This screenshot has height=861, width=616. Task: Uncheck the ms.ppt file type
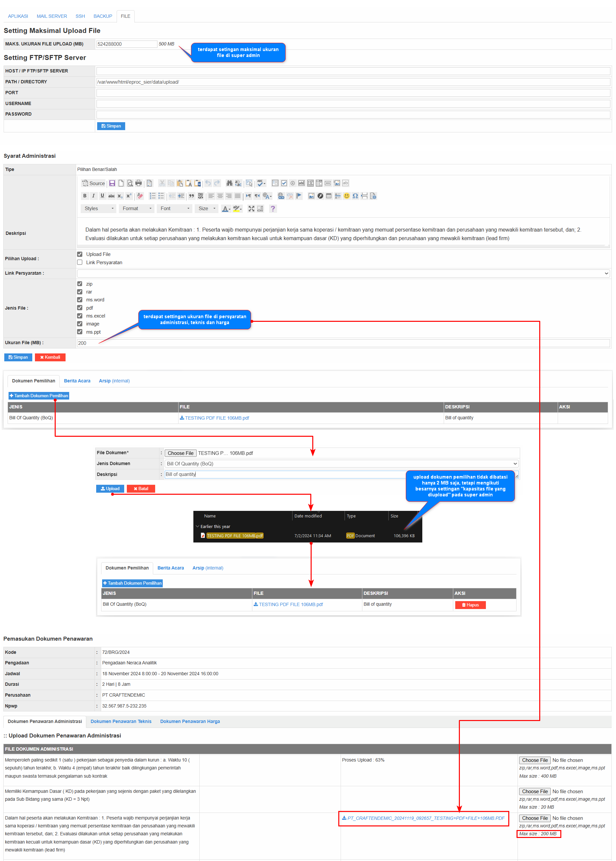coord(80,331)
